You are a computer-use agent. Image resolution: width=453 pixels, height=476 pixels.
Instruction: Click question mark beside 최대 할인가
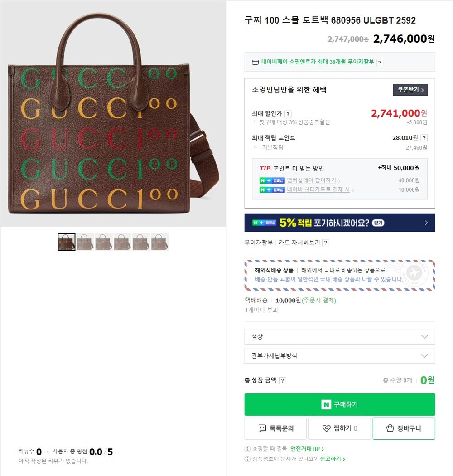click(x=288, y=114)
